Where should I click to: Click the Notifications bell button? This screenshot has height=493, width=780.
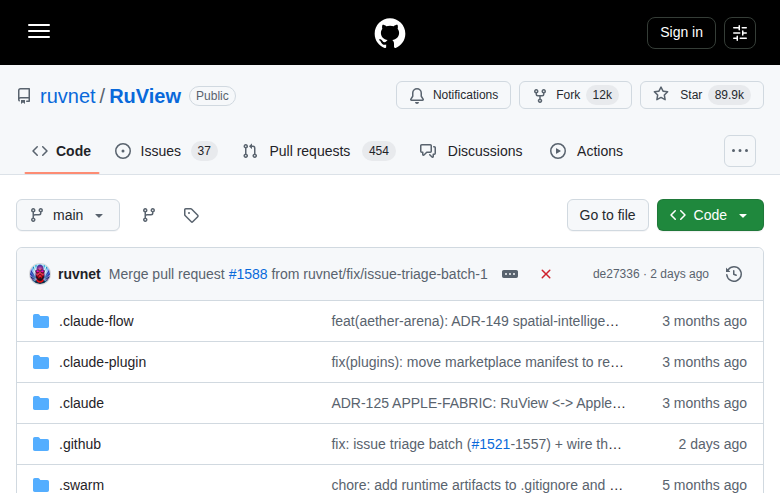[453, 95]
